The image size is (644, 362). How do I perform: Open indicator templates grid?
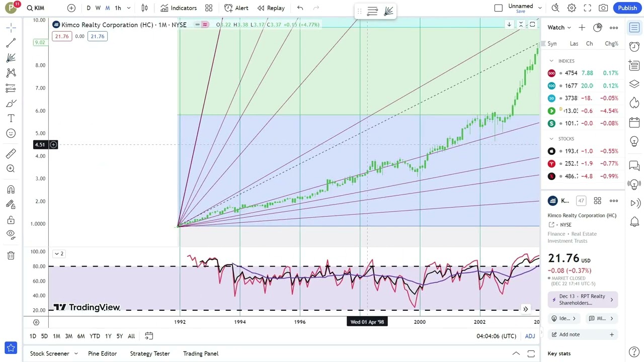click(x=209, y=8)
